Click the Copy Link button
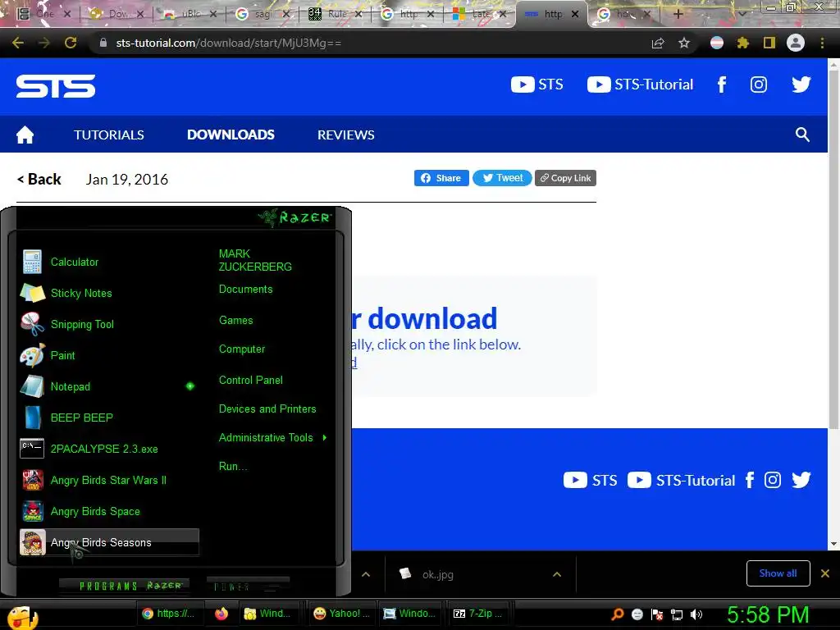The image size is (840, 630). [x=565, y=178]
